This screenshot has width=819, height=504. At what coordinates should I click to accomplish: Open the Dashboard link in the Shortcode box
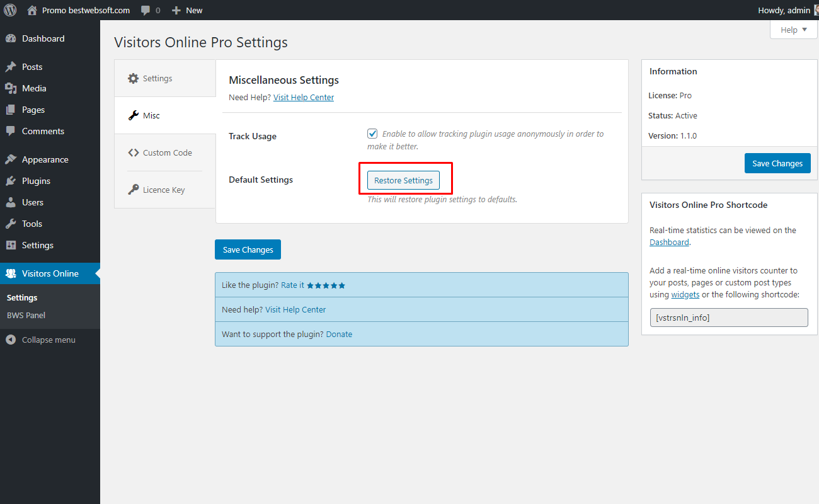669,242
